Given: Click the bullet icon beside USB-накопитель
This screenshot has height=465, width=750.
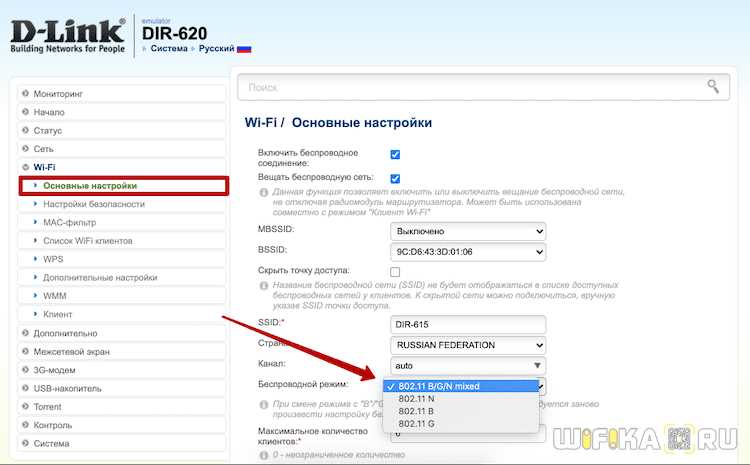Looking at the screenshot, I should point(25,388).
